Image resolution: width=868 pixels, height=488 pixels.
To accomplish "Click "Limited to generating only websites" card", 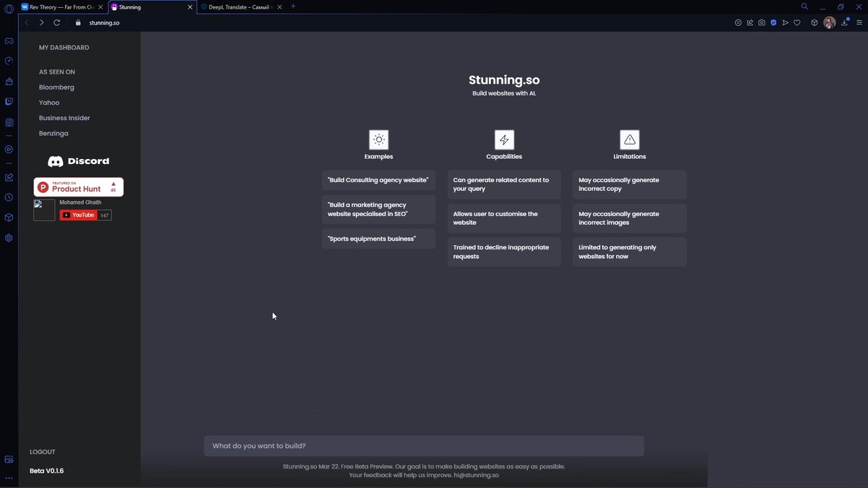I will click(629, 252).
